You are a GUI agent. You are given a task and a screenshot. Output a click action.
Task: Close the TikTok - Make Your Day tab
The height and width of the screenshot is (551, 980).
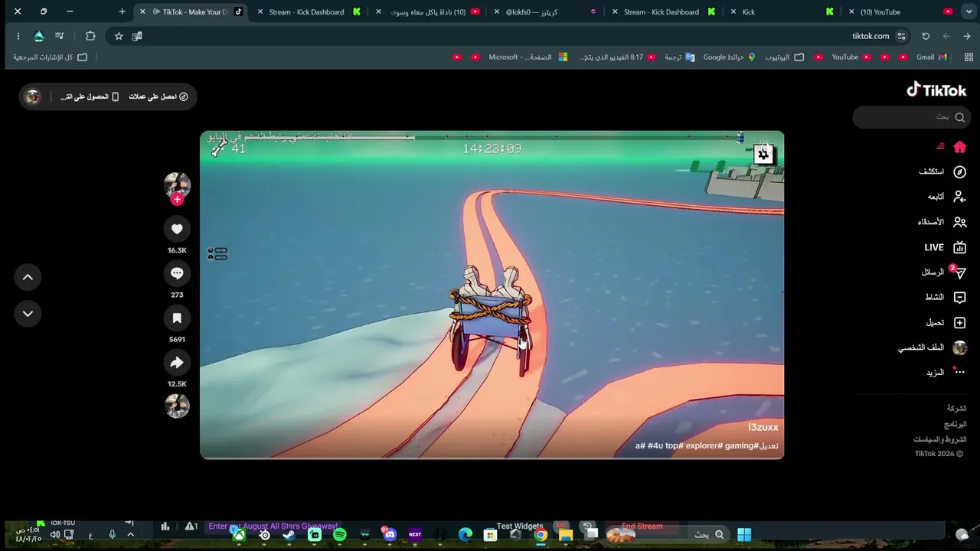[x=142, y=12]
